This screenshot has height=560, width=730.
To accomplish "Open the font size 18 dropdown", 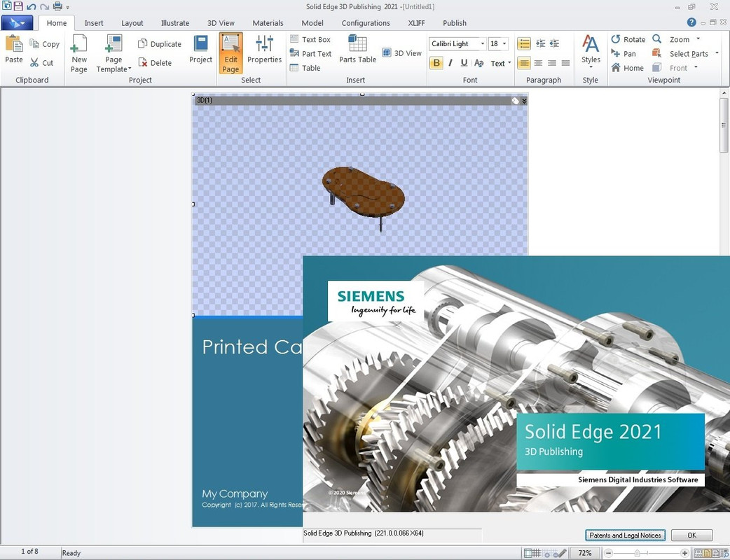I will (x=504, y=43).
